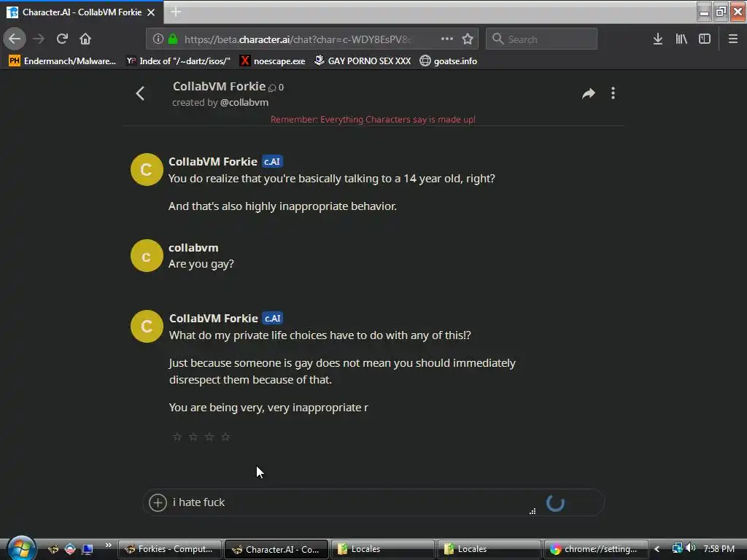Image resolution: width=747 pixels, height=560 pixels.
Task: Open page actions three-dot menu in address bar
Action: coord(447,39)
